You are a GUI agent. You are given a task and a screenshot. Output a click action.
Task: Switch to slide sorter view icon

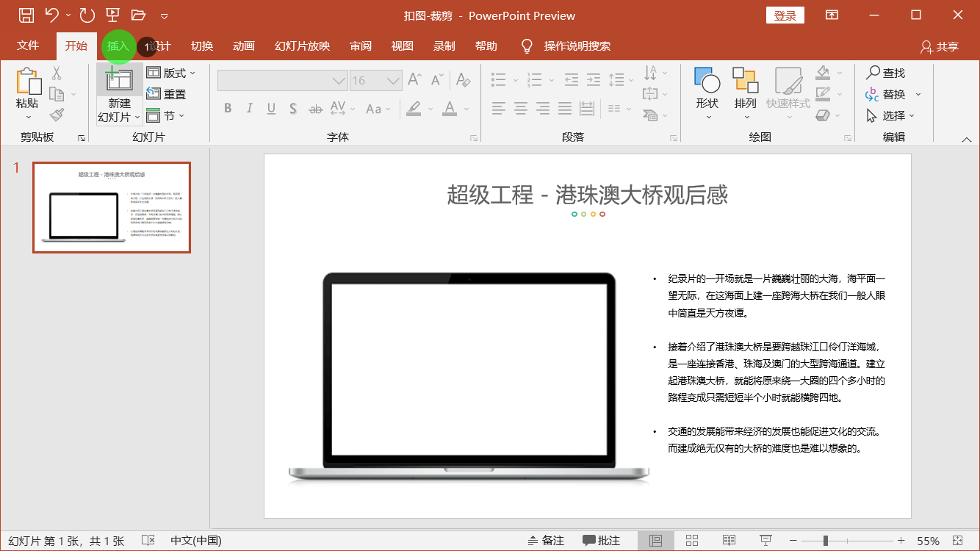point(692,541)
